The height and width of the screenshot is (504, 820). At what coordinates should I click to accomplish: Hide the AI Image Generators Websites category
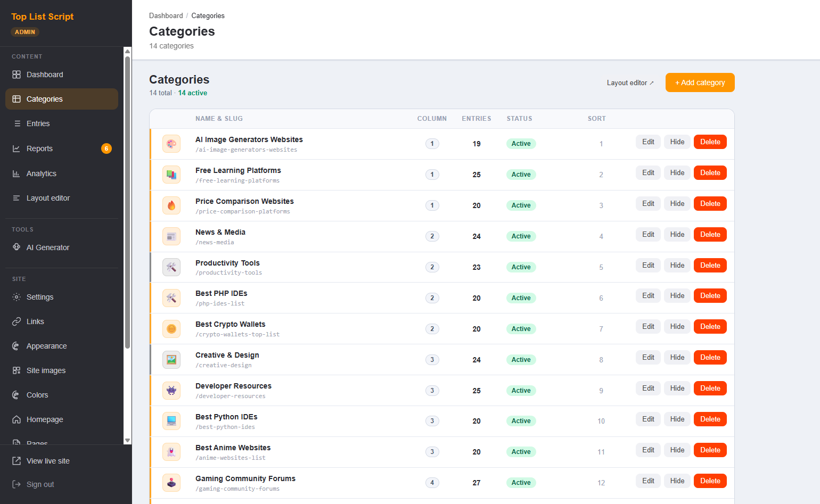677,142
